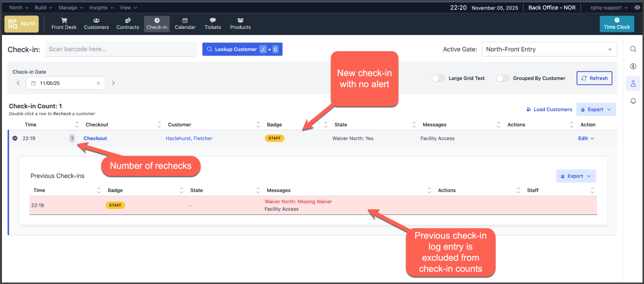Screen dimensions: 644x284
Task: Open the notifications bell in sidebar
Action: [x=633, y=101]
